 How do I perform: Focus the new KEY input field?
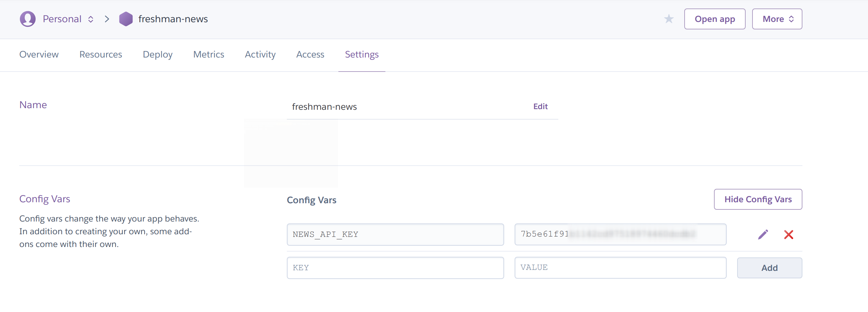click(x=395, y=268)
